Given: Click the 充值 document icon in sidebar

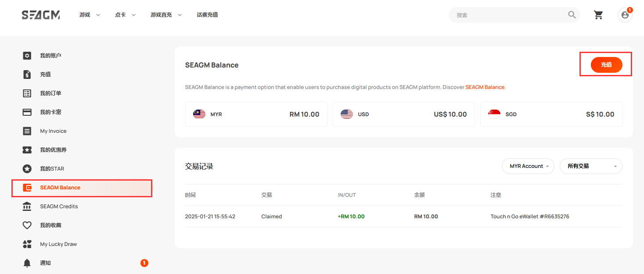Looking at the screenshot, I should click(27, 75).
